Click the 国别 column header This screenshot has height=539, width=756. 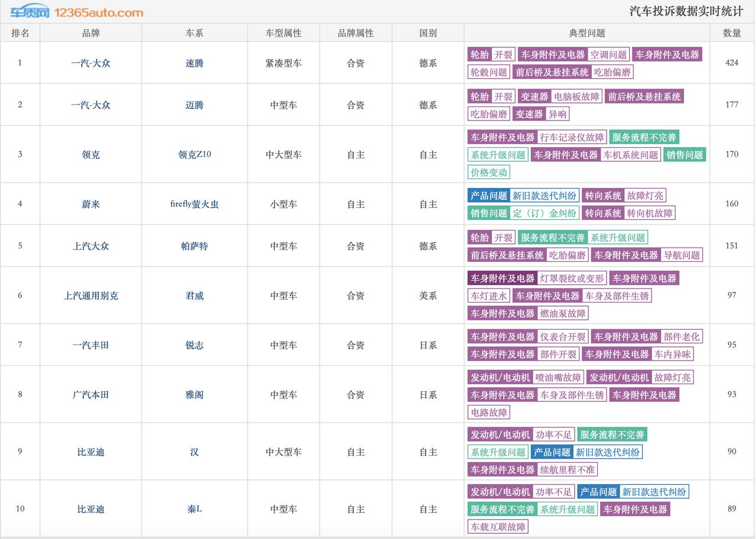click(428, 33)
